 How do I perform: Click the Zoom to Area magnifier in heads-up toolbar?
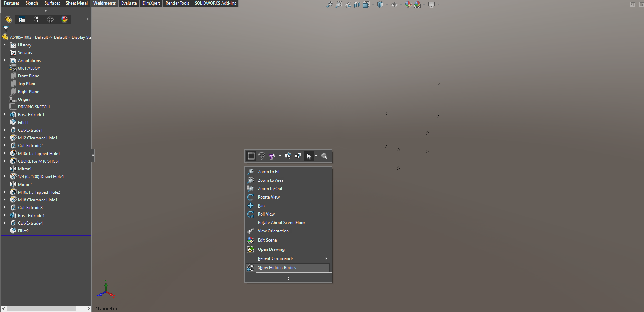pyautogui.click(x=339, y=5)
